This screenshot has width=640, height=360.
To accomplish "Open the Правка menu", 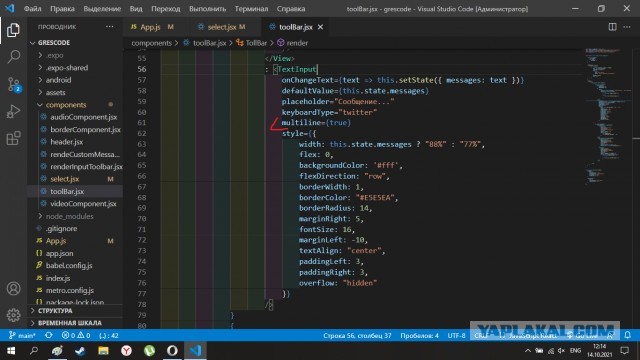I will 62,9.
